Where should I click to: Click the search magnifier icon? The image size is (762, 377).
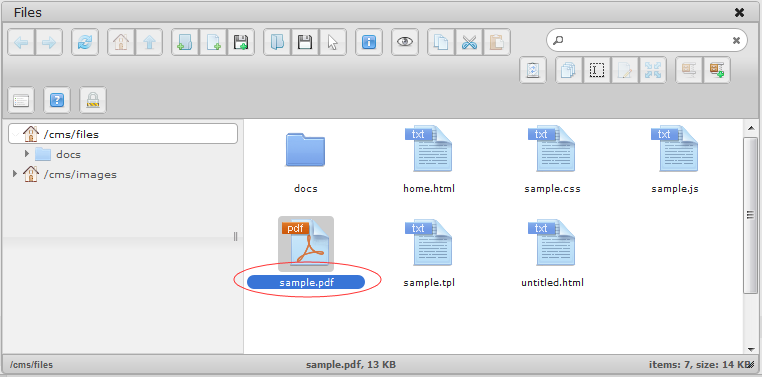[x=558, y=40]
